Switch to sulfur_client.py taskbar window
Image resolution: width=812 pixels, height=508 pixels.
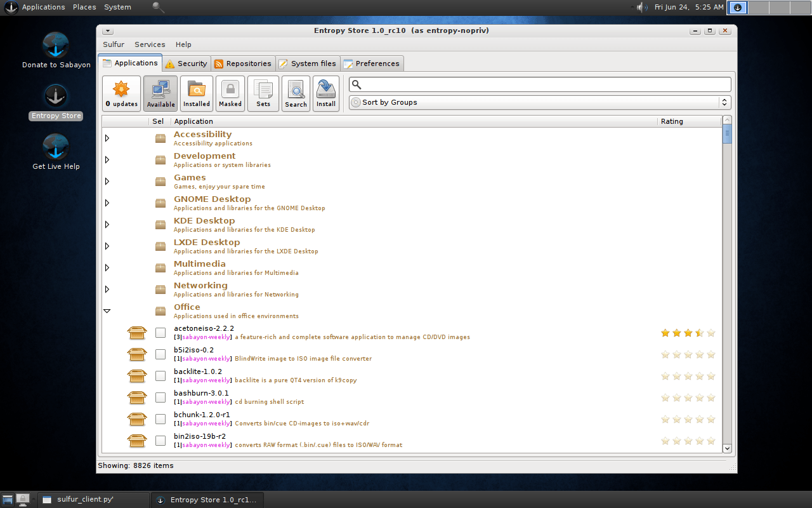click(93, 500)
